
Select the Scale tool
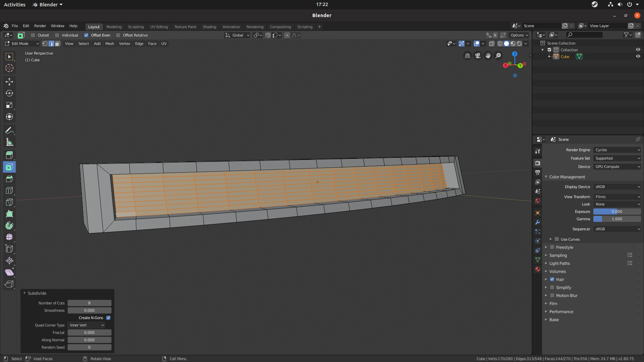coord(9,105)
